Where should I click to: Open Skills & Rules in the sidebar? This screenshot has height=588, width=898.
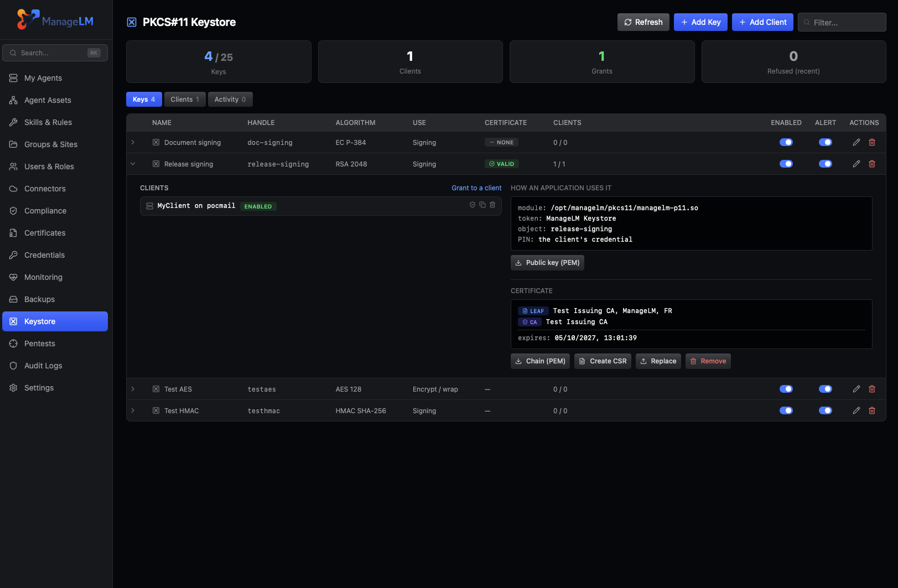55,122
